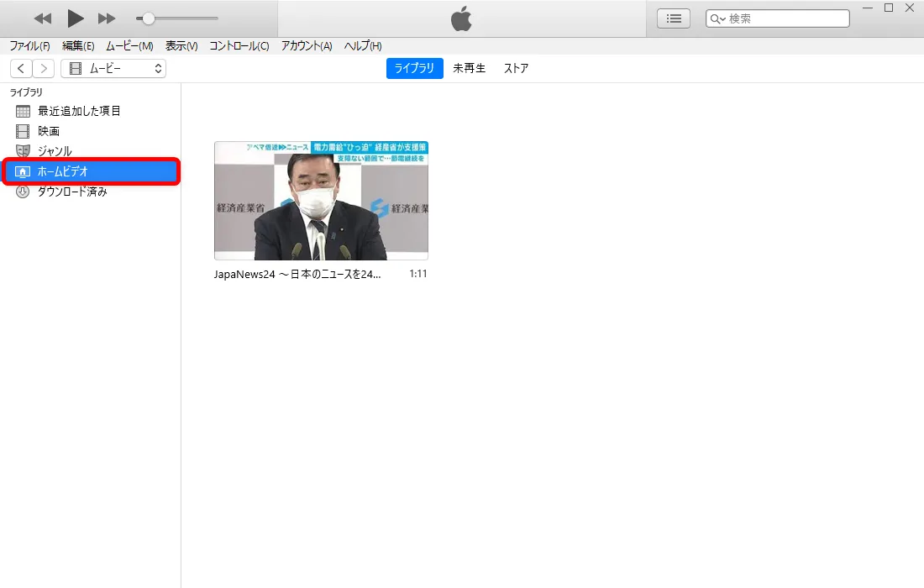924x588 pixels.
Task: Expand the ムービー media type dropdown
Action: point(113,68)
